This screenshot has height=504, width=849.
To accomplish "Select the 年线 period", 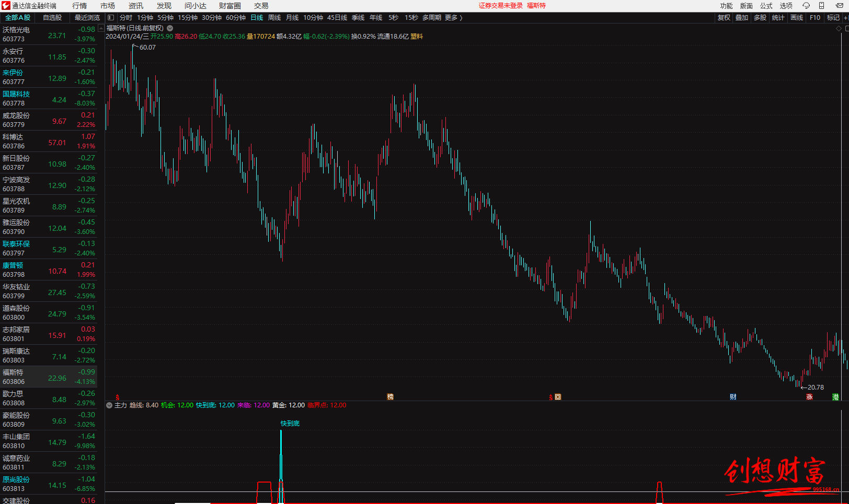I will pyautogui.click(x=376, y=18).
